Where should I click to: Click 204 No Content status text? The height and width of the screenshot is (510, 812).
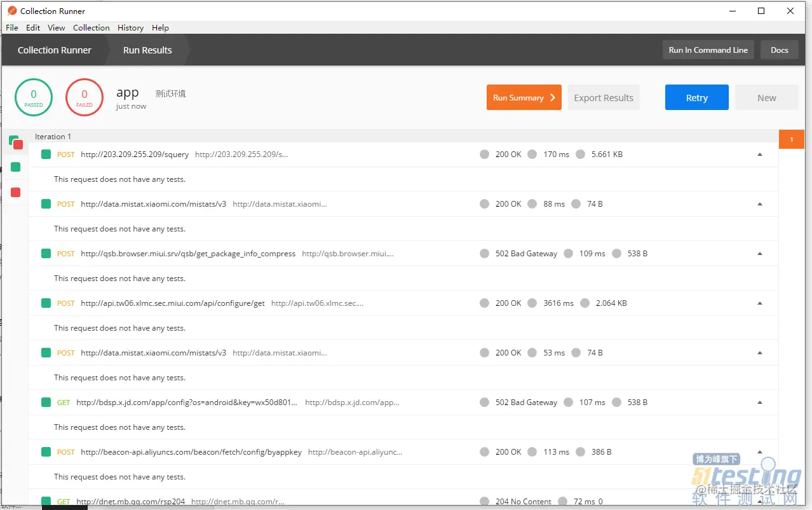click(524, 502)
